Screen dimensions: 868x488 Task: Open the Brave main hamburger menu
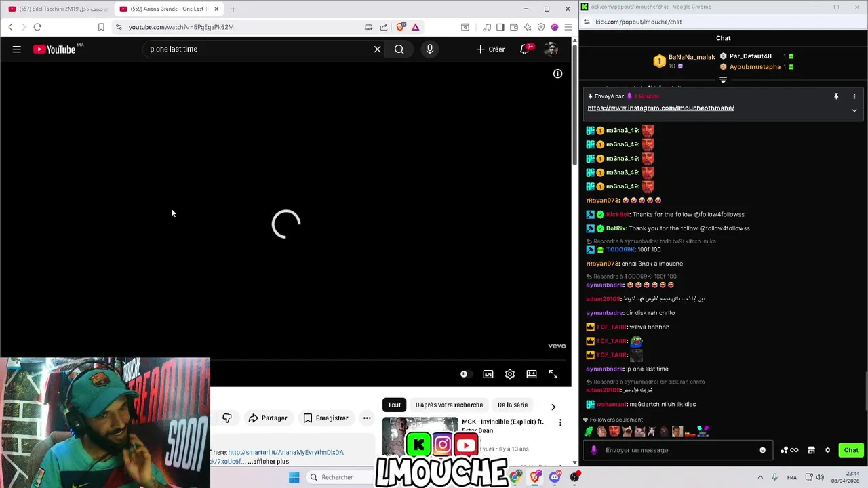pyautogui.click(x=568, y=27)
